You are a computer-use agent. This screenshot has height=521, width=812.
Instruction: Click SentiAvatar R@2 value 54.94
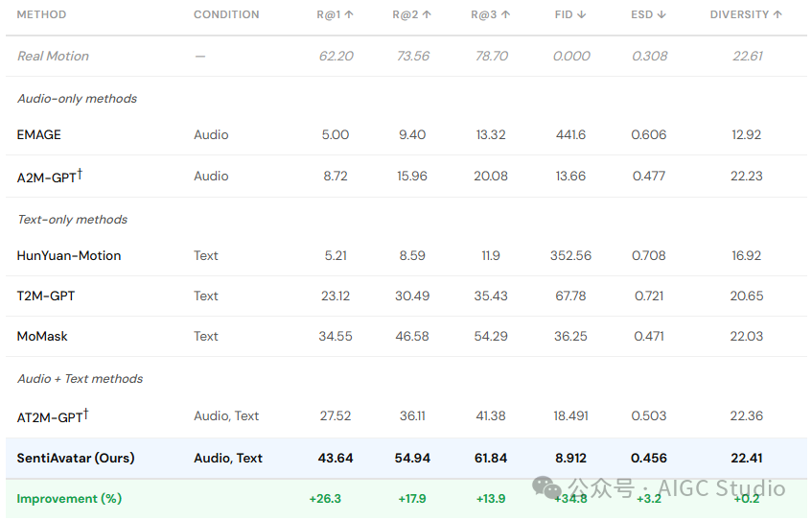(412, 459)
